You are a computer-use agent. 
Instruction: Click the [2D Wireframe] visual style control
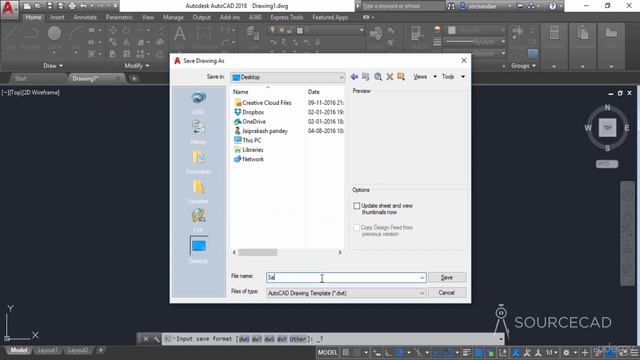tap(42, 93)
